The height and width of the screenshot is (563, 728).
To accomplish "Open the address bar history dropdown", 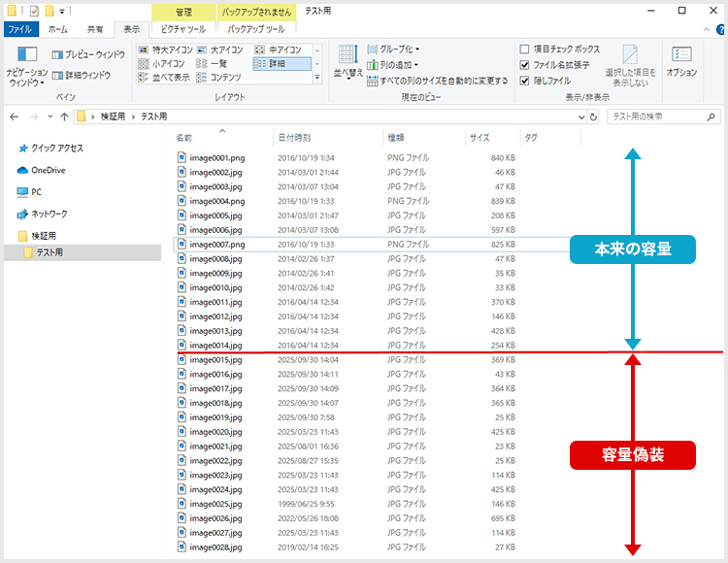I will [x=579, y=116].
